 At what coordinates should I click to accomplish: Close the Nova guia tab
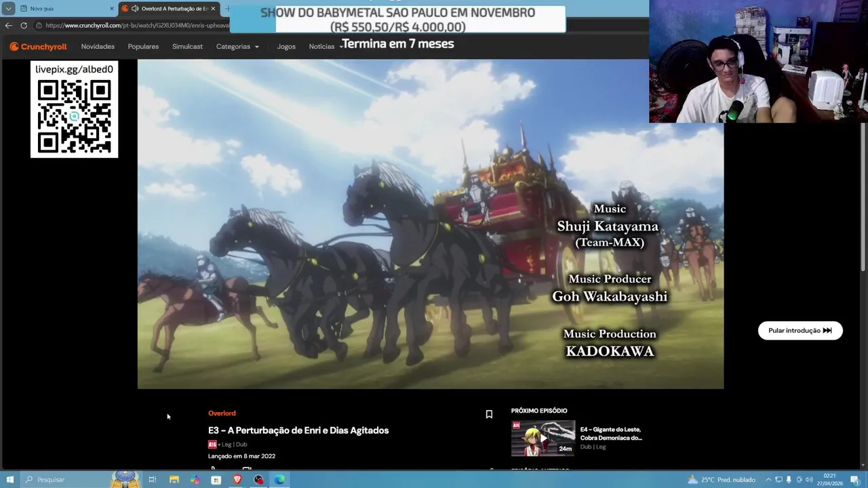(x=112, y=9)
